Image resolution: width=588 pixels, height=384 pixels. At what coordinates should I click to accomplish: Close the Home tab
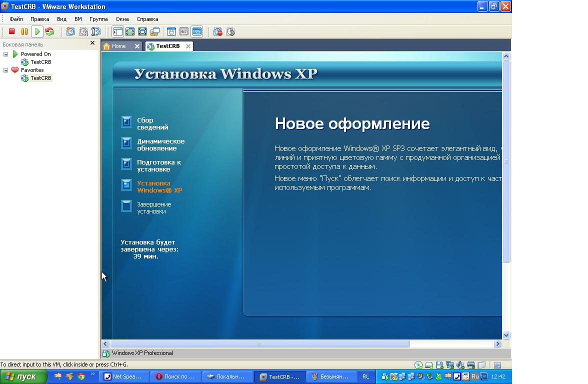pos(137,46)
